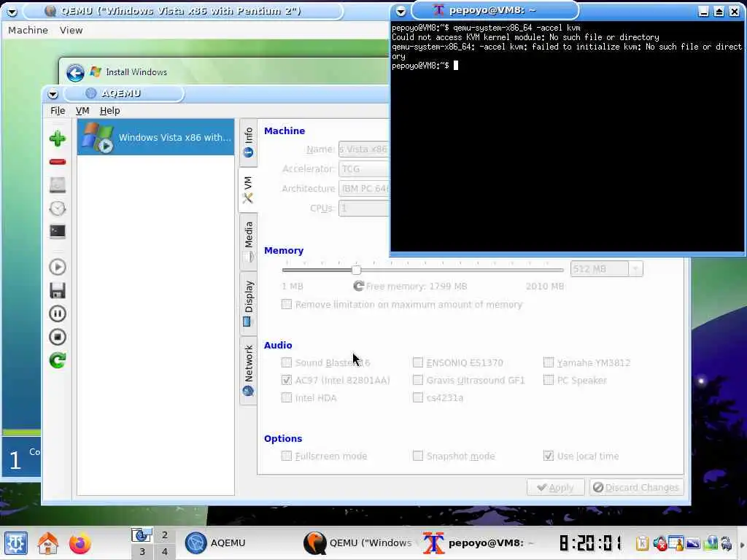The image size is (747, 560).
Task: Click the floppy save VM state icon
Action: point(58,290)
